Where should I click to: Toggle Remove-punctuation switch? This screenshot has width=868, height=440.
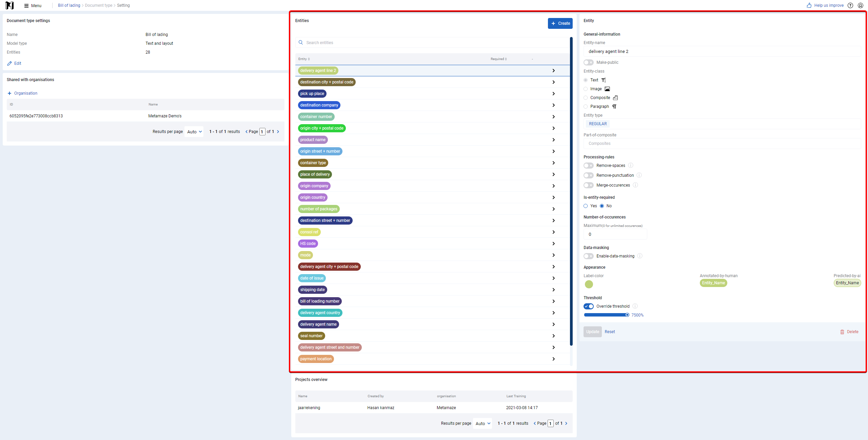[589, 175]
